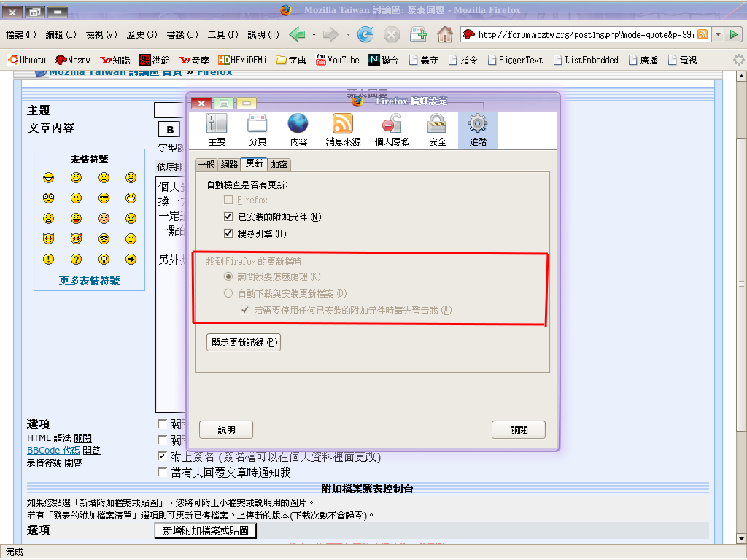
Task: Switch to the 加密 tab
Action: (x=279, y=165)
